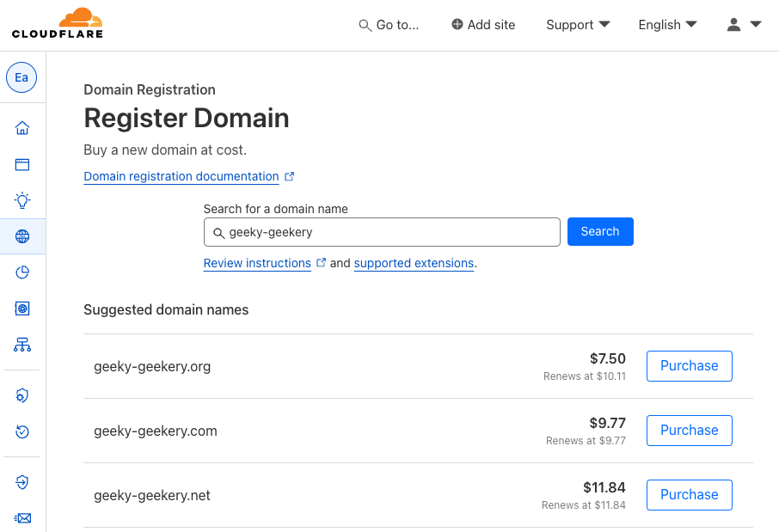Purchase geeky-geekery.com domain
This screenshot has height=532, width=779.
click(689, 431)
